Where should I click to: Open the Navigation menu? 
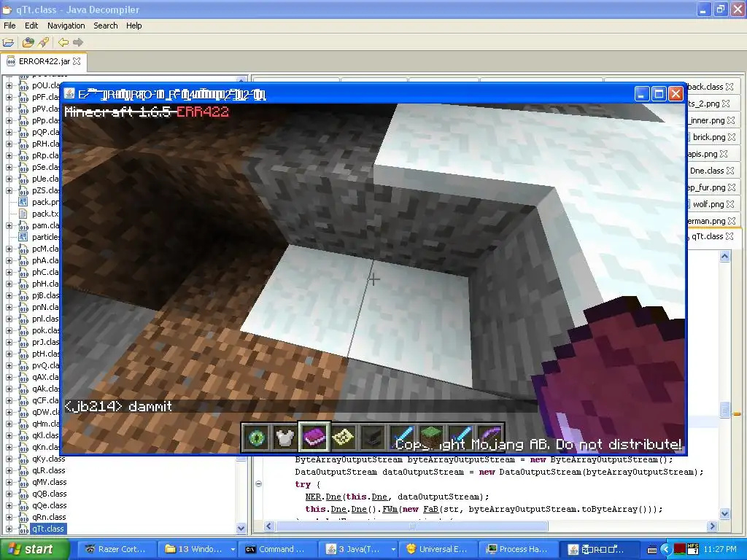click(66, 26)
